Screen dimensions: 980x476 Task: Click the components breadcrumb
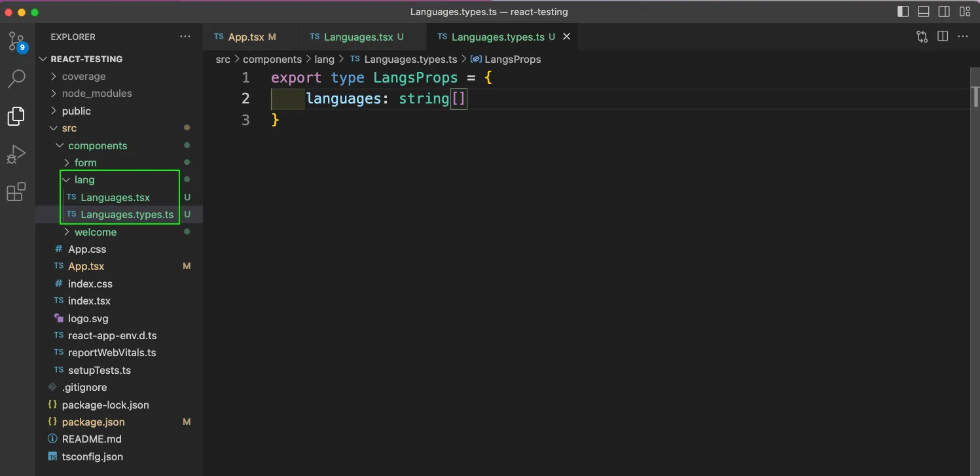272,60
